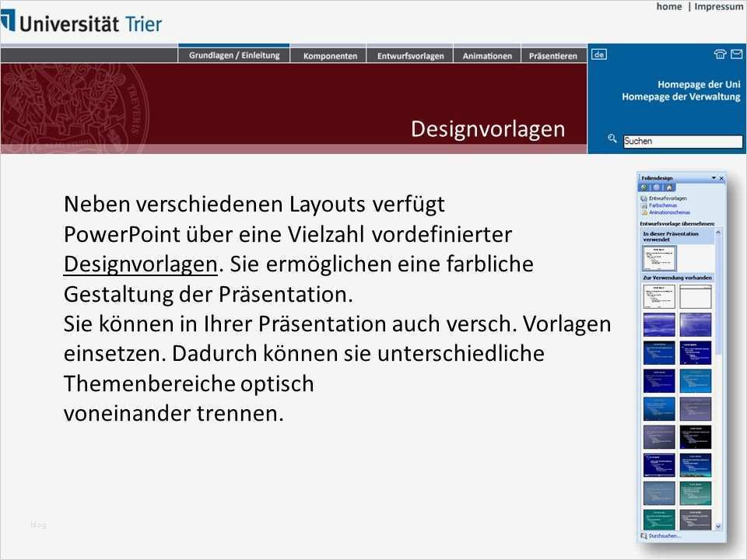This screenshot has height=560, width=747.
Task: Click the magnifier icon beside Suchen
Action: (612, 138)
